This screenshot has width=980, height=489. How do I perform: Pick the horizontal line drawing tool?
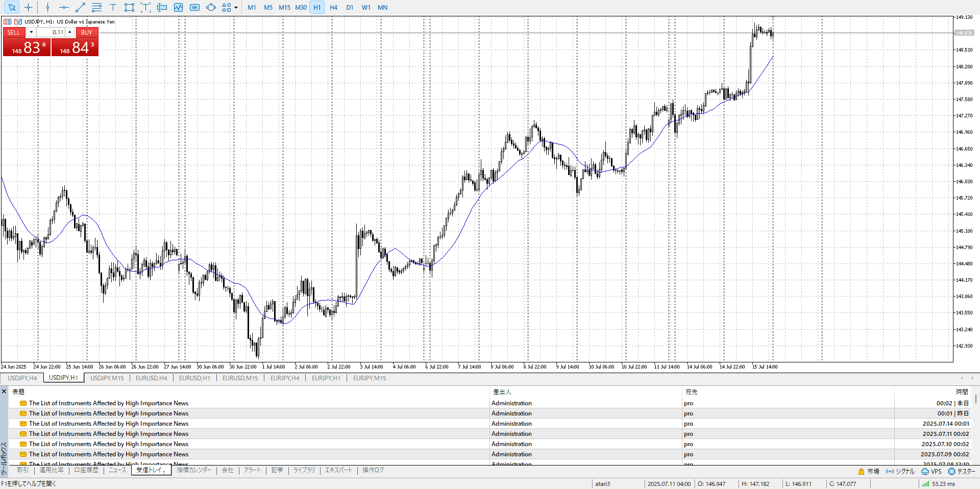point(64,7)
